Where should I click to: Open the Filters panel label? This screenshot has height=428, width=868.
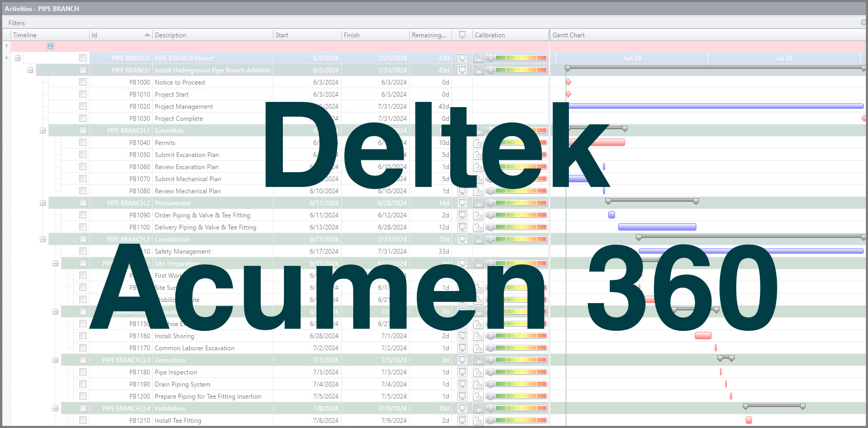point(17,23)
